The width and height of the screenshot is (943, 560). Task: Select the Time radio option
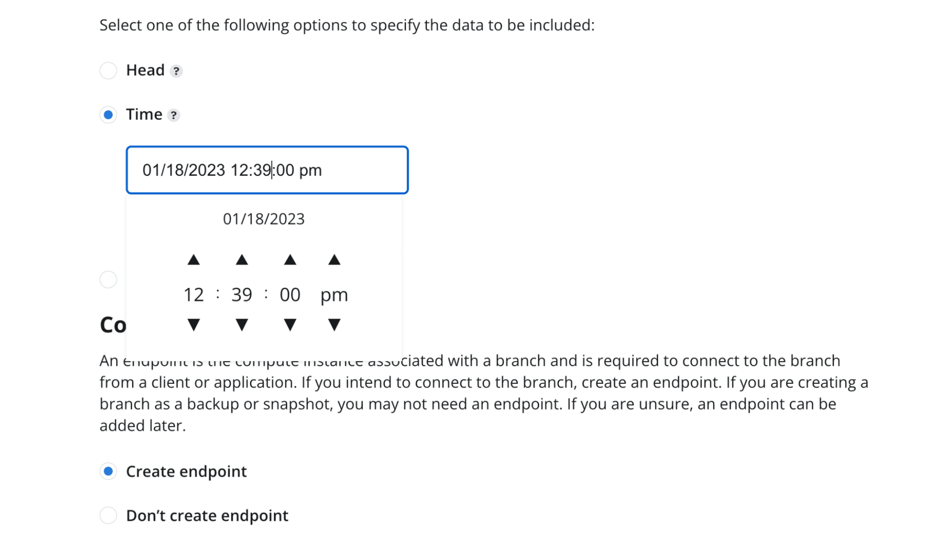(108, 115)
